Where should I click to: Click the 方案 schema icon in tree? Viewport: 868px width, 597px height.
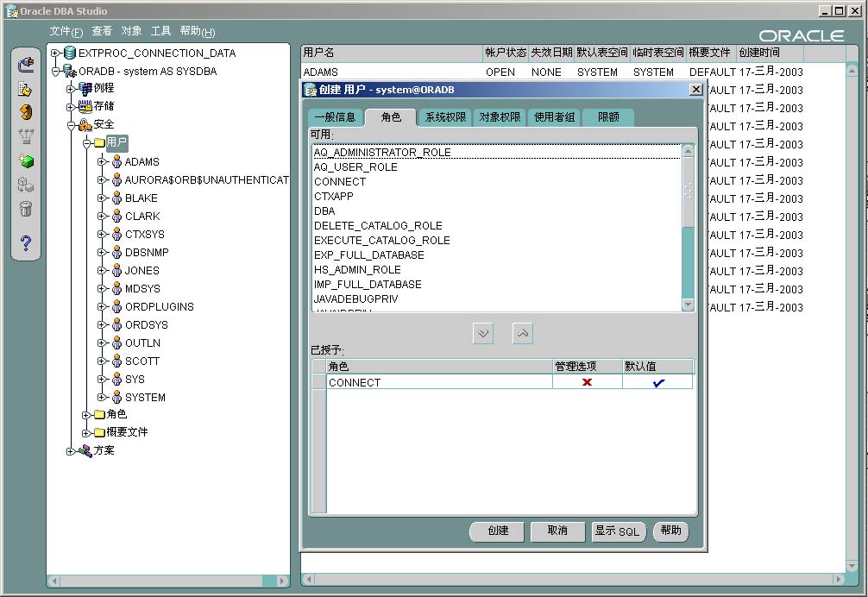[85, 451]
